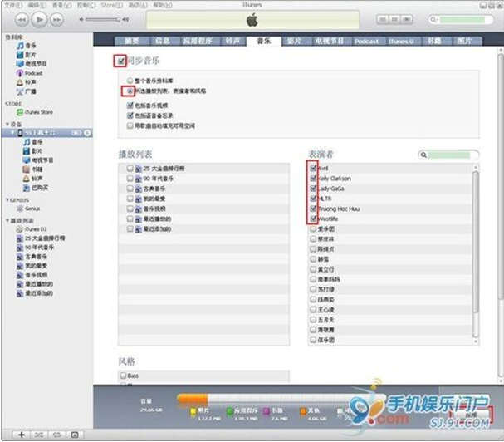The width and height of the screenshot is (504, 442).
Task: Collapse the 设备 (Devices) sidebar section
Action: (x=7, y=124)
